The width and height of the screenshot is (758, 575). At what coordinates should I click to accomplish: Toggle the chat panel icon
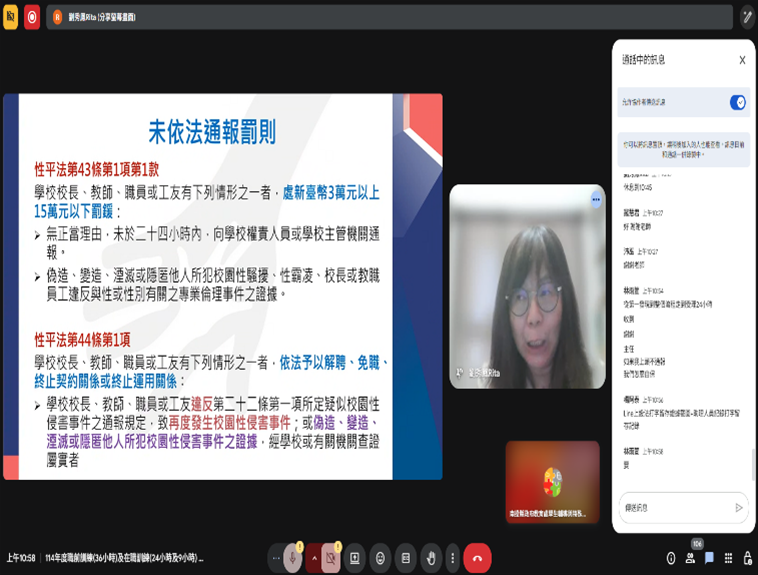(709, 558)
